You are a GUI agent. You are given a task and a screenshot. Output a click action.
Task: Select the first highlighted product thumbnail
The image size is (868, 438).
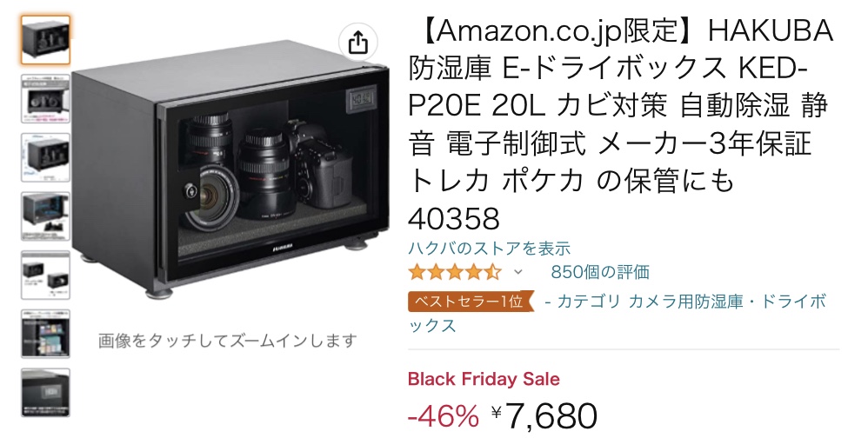point(46,40)
